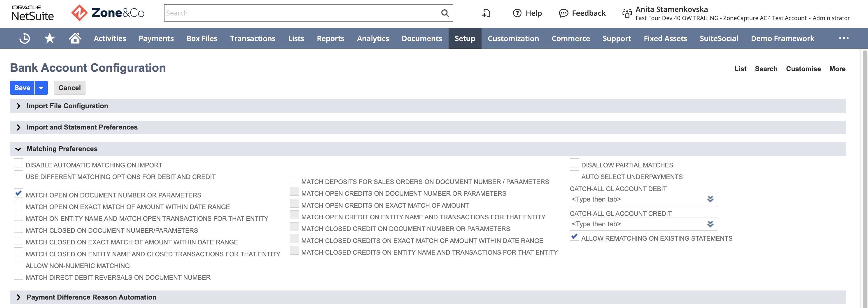
Task: Open the Commerce menu
Action: click(x=571, y=38)
